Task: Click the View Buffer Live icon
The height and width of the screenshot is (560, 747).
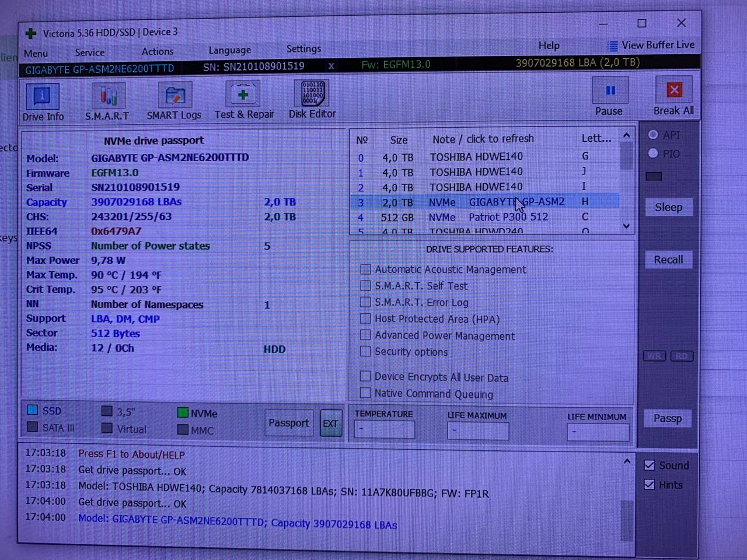Action: [x=612, y=45]
